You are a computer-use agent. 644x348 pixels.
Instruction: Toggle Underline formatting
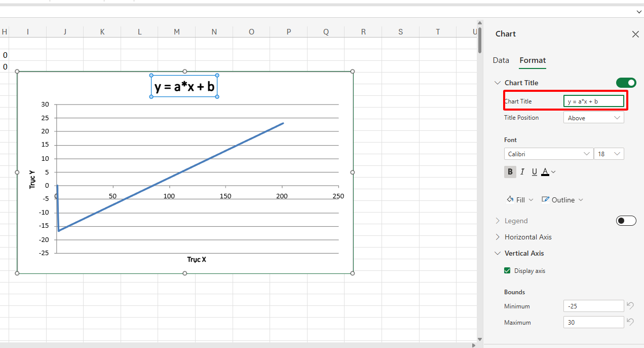point(535,172)
